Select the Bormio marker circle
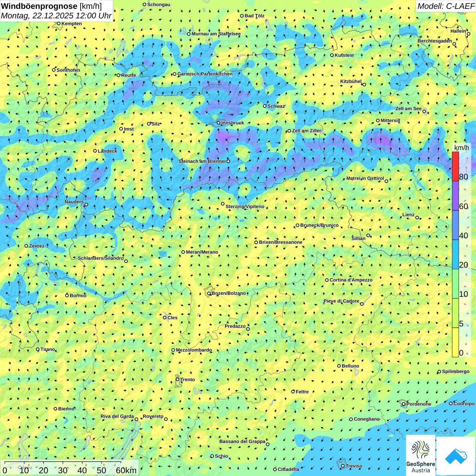This screenshot has height=476, width=476. (67, 295)
